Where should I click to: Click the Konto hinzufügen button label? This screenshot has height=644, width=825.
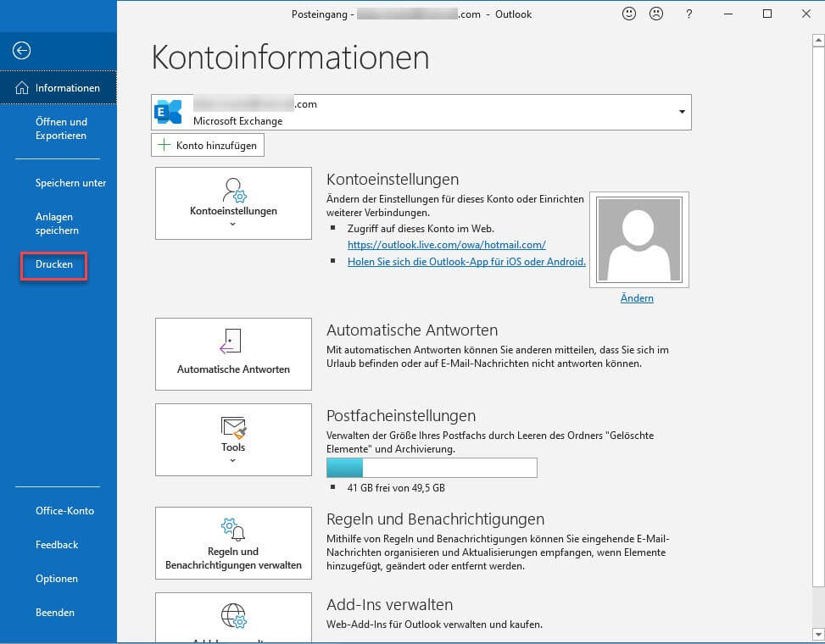[x=216, y=146]
